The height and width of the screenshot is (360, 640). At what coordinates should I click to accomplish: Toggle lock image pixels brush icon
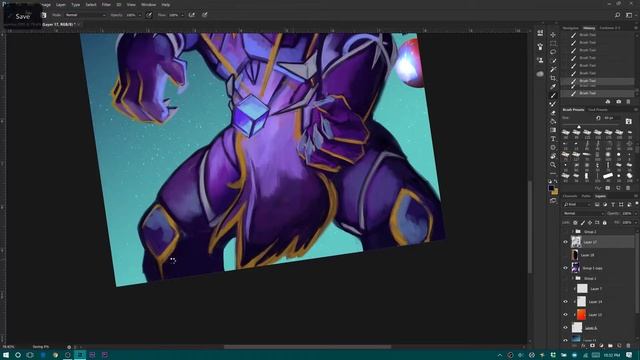[582, 223]
